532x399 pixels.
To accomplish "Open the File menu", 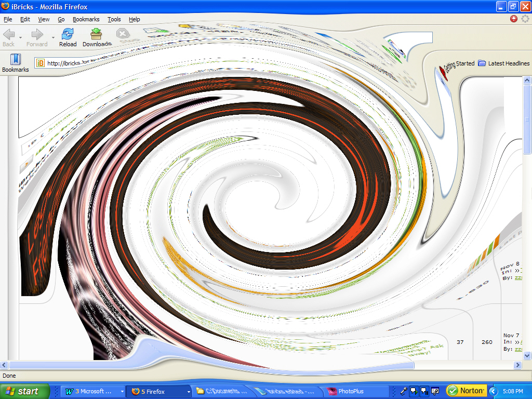I will click(x=8, y=19).
